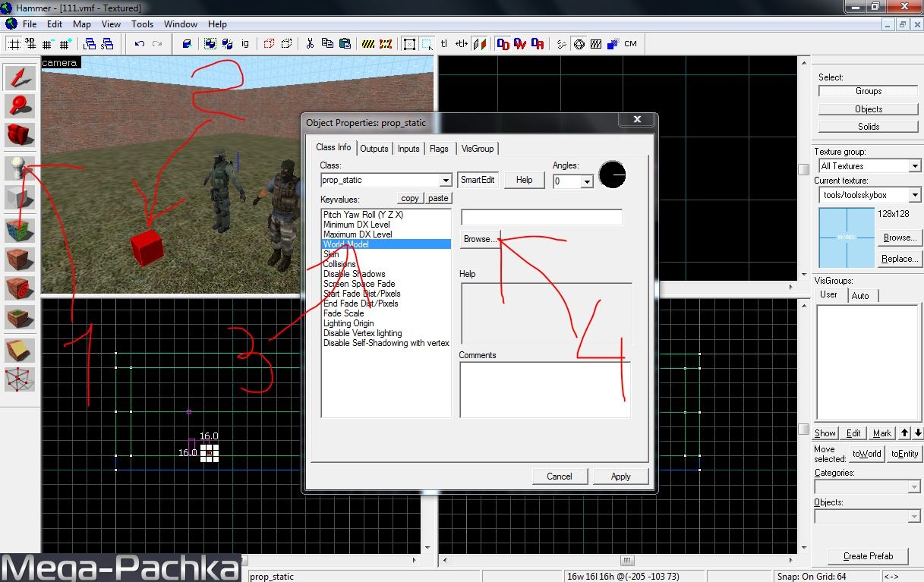Click the Cut scissors icon

310,44
